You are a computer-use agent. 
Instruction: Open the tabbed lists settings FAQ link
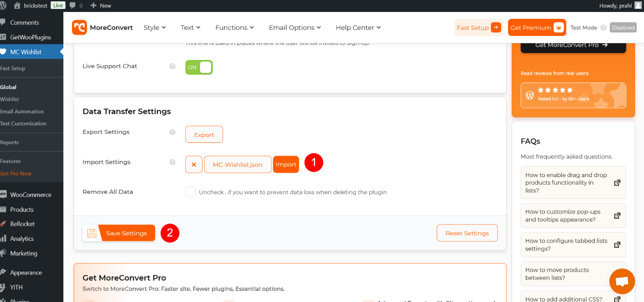573,245
